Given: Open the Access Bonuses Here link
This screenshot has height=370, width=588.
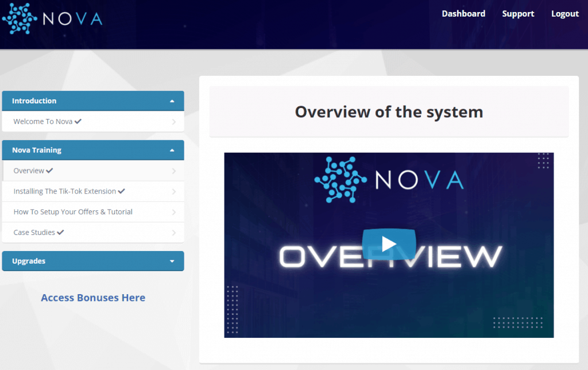Looking at the screenshot, I should [93, 298].
